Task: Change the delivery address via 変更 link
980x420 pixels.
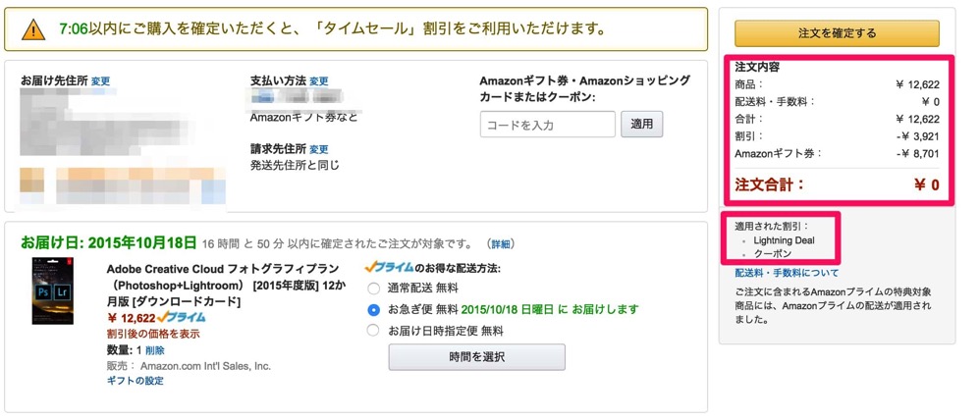Action: coord(101,81)
